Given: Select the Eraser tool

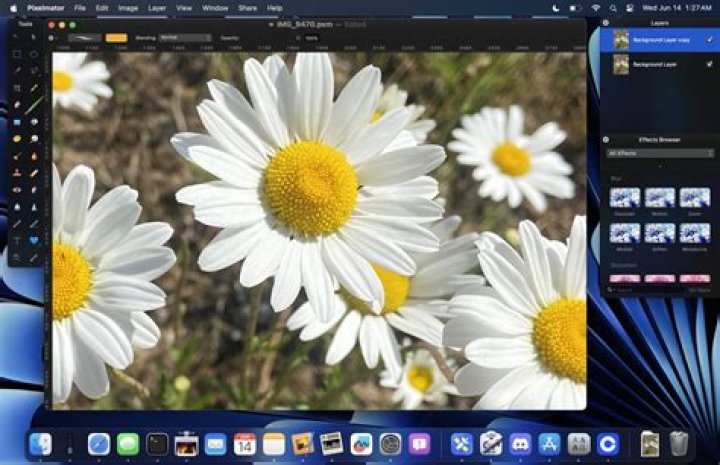Looking at the screenshot, I should (x=17, y=105).
